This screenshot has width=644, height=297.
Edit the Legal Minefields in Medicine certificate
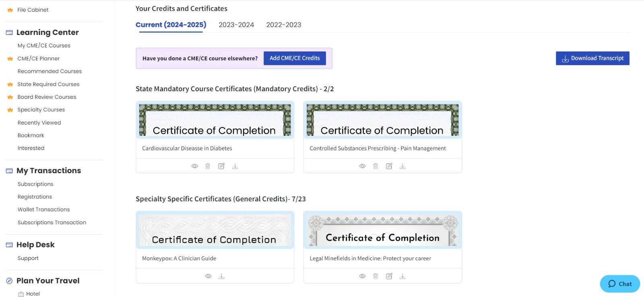point(389,276)
